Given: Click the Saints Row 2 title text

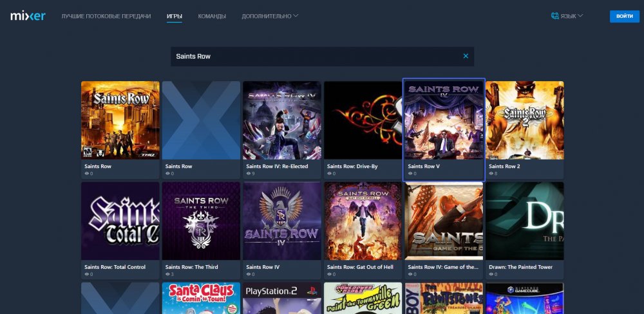Looking at the screenshot, I should [x=504, y=166].
